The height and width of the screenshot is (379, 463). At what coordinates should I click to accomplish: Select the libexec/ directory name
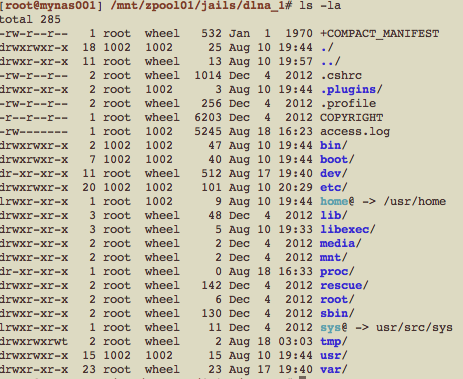(x=348, y=230)
